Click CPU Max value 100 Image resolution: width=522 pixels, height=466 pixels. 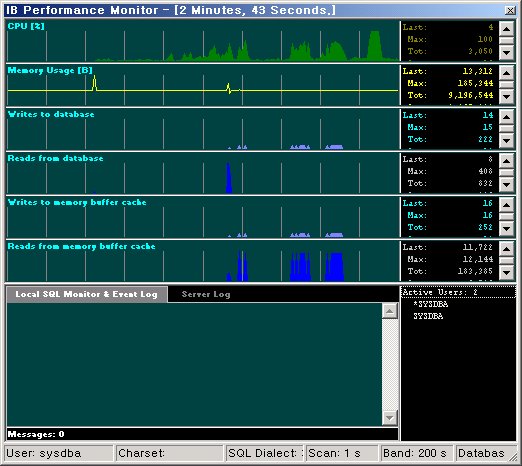point(485,39)
